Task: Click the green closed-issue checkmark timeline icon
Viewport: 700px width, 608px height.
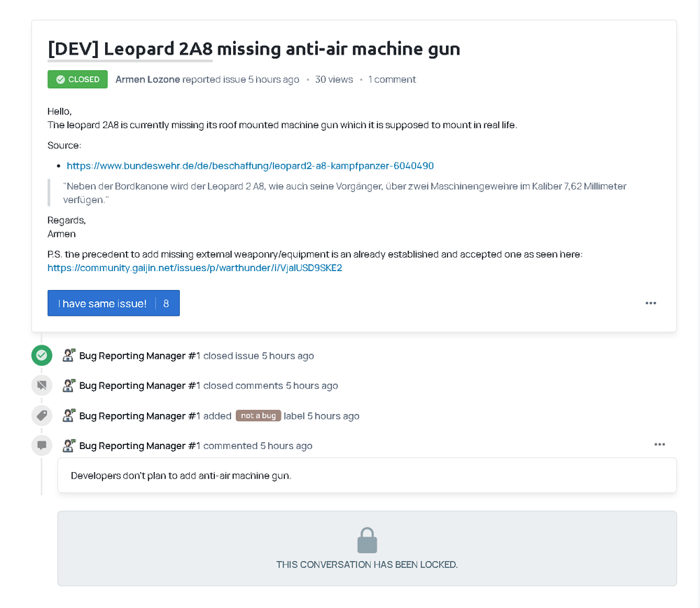Action: click(x=42, y=355)
